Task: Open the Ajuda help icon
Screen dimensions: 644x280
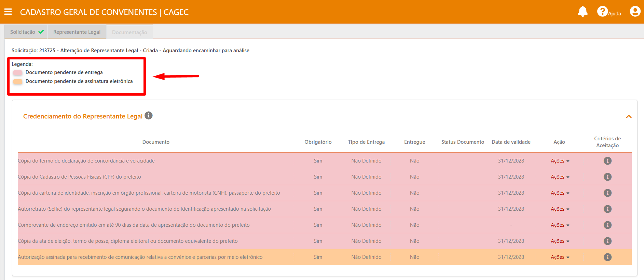Action: click(602, 12)
